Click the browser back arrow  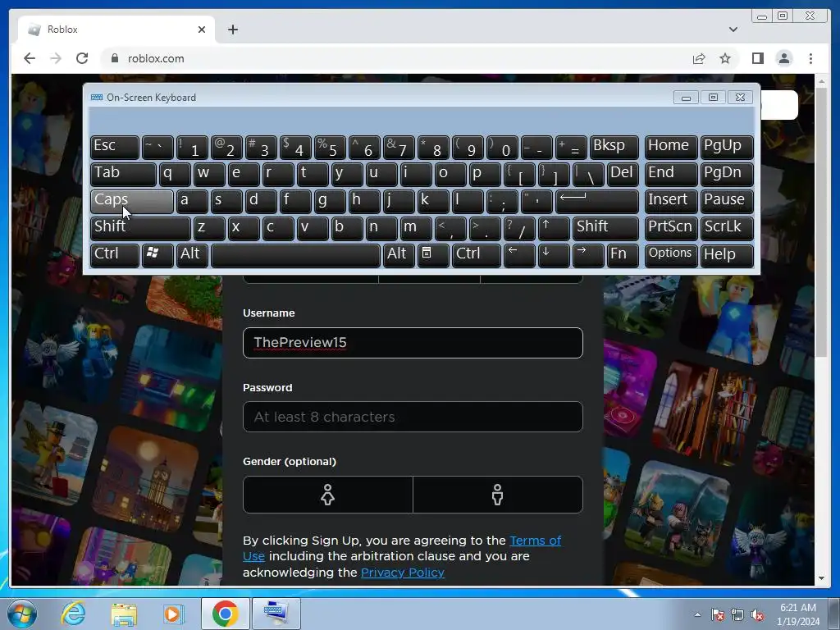pyautogui.click(x=30, y=58)
